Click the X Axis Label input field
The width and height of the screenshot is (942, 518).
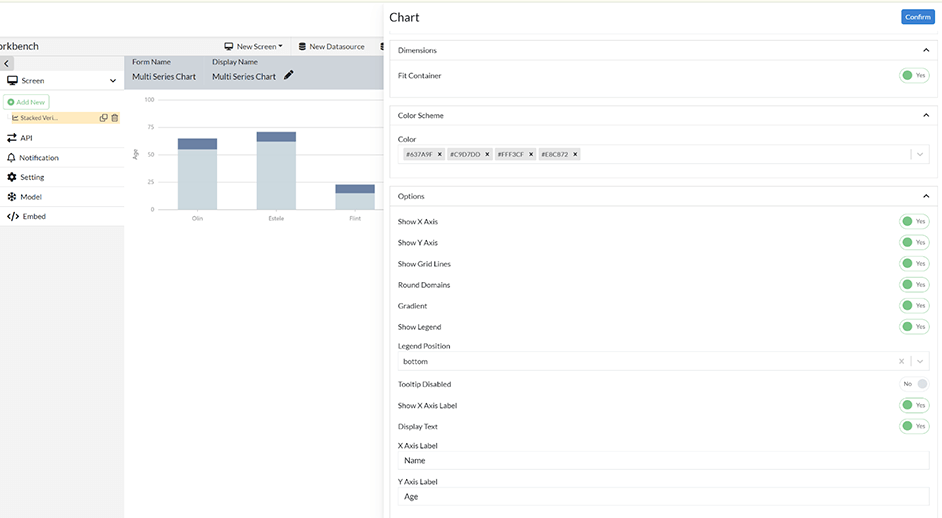pos(663,461)
